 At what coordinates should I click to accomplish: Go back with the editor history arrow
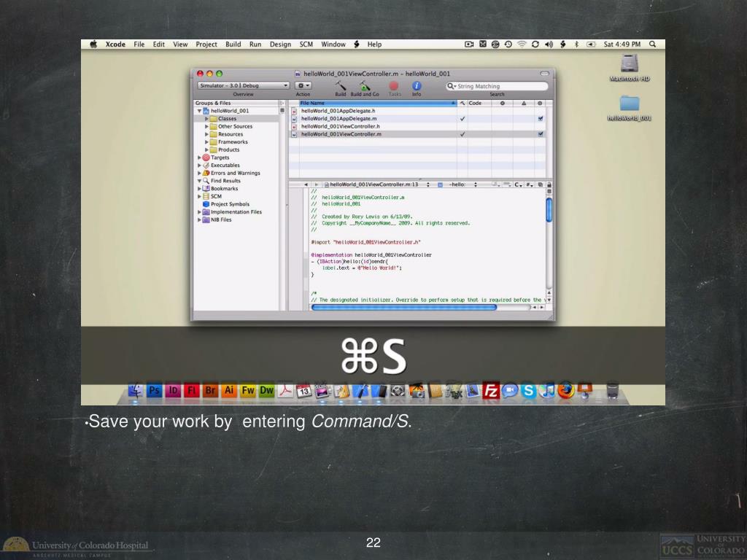tap(306, 184)
